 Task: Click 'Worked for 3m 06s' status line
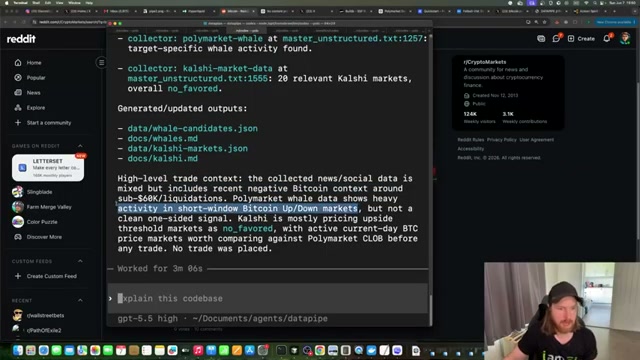(160, 269)
